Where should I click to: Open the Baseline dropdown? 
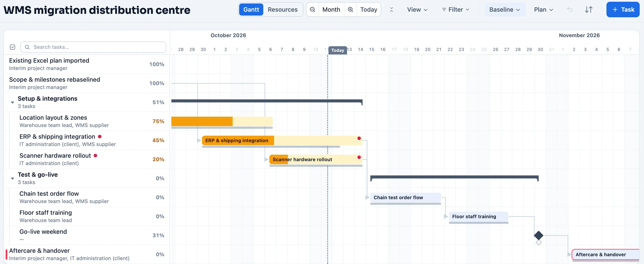point(505,10)
